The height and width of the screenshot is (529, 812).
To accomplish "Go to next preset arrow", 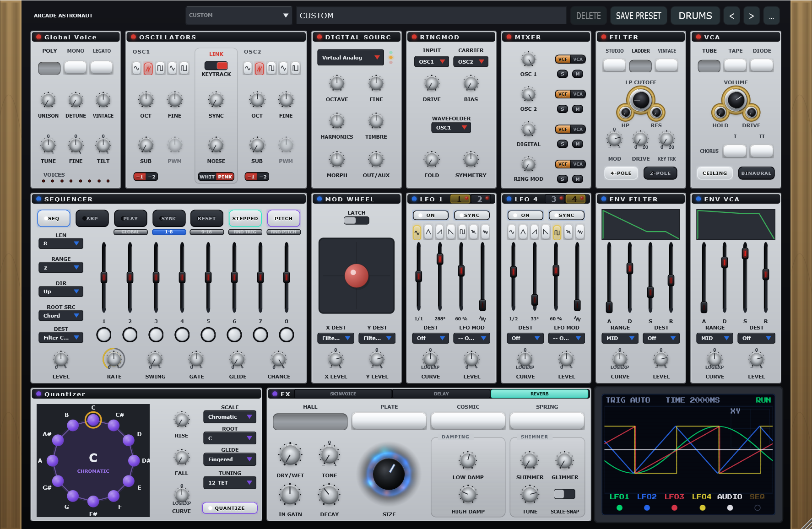I will click(x=751, y=16).
